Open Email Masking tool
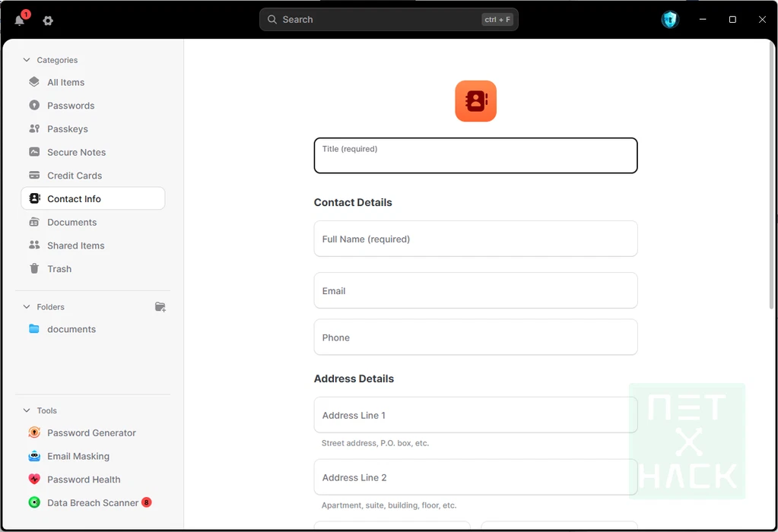This screenshot has width=778, height=532. pos(78,457)
